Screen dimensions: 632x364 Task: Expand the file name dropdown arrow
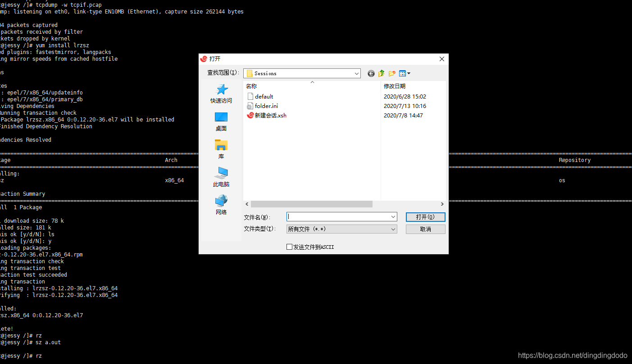click(393, 217)
